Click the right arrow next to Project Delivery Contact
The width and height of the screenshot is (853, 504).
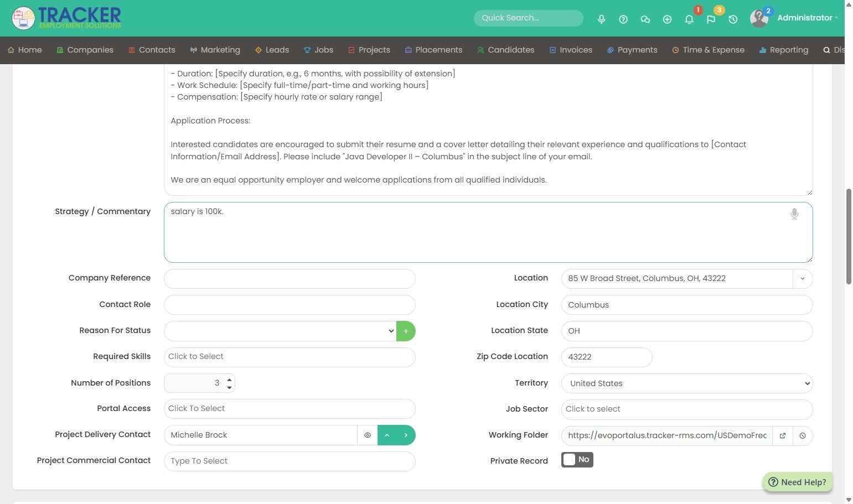click(406, 435)
